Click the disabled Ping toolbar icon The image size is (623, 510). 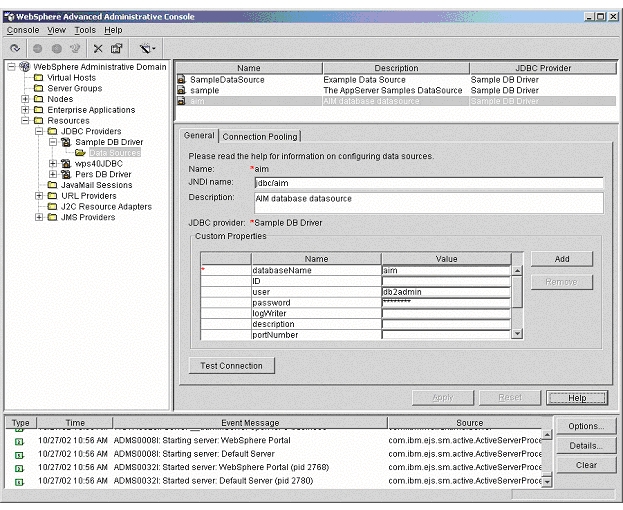point(75,48)
